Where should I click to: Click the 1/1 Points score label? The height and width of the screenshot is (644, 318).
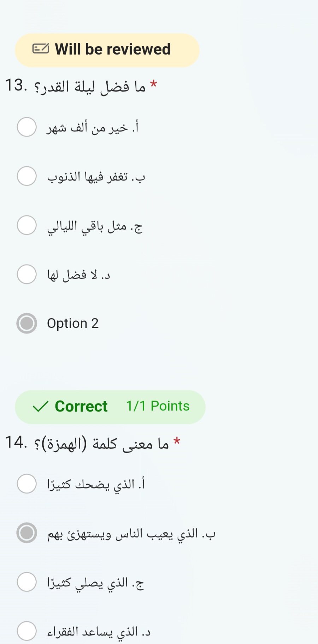click(158, 406)
